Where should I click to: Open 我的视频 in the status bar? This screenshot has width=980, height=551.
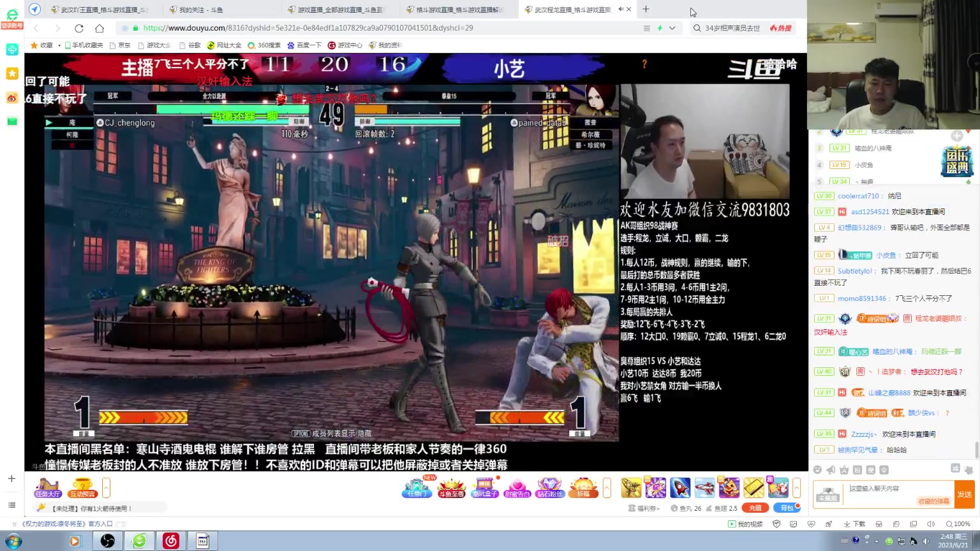745,524
